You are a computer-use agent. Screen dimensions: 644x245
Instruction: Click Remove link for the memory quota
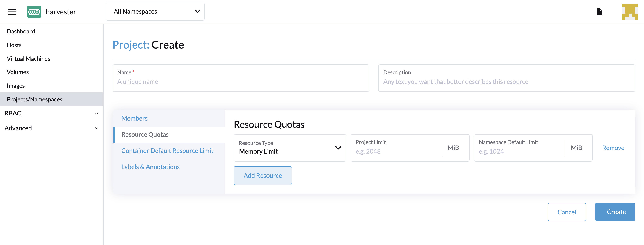click(613, 148)
